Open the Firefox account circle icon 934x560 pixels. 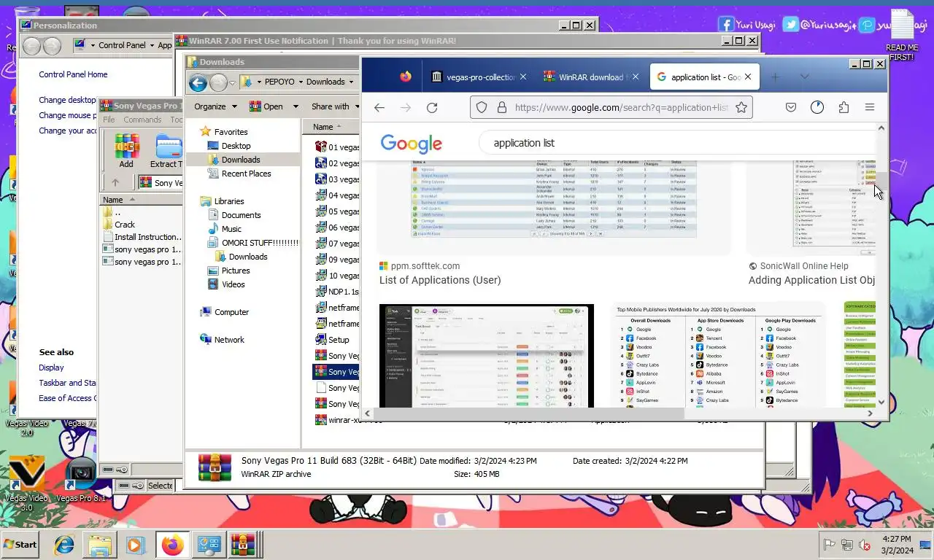coord(817,107)
